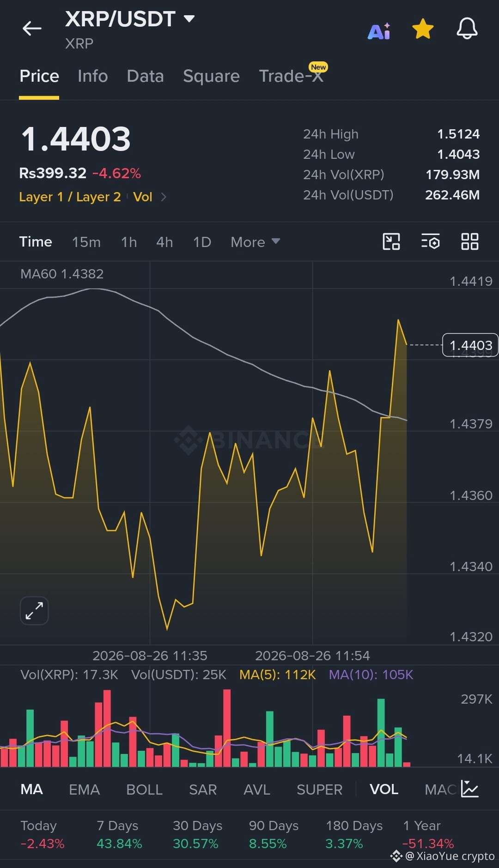This screenshot has height=868, width=499.
Task: Tap the 2026-08-26 11:54 time label
Action: pos(312,656)
